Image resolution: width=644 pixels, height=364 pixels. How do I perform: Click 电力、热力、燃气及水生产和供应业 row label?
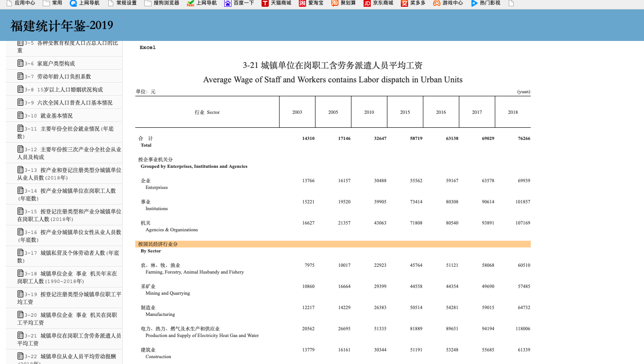[x=200, y=332]
